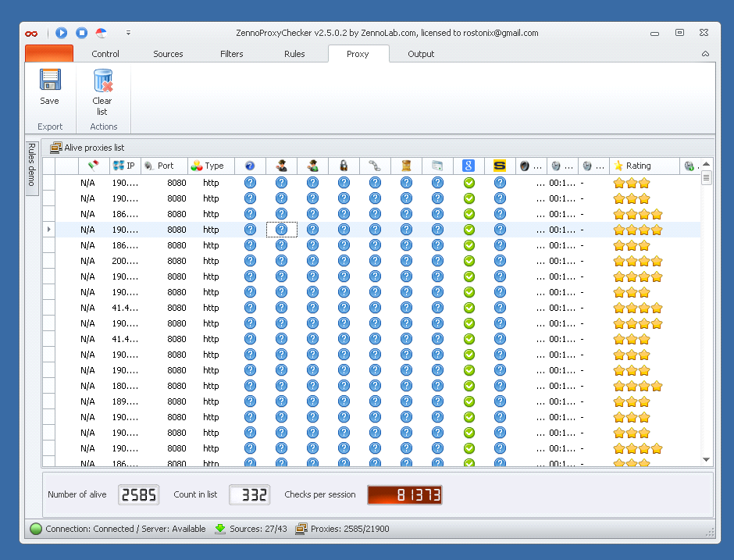Click the yellow S column header icon
Image resolution: width=734 pixels, height=560 pixels.
[500, 166]
